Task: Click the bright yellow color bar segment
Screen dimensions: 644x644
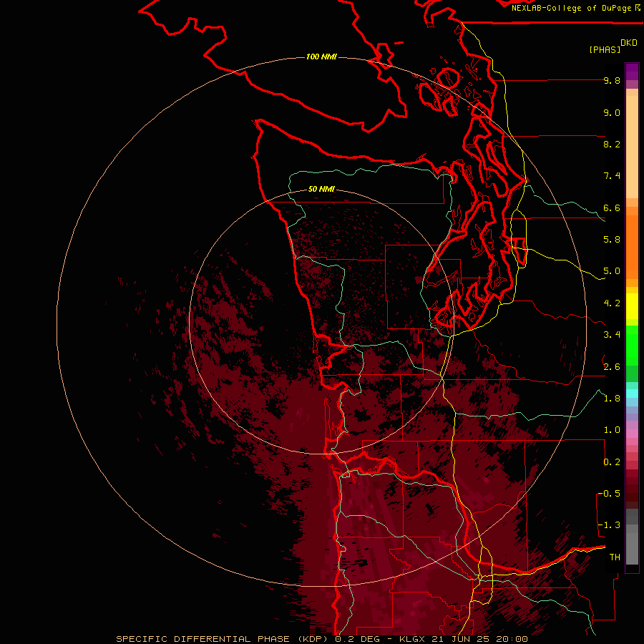Action: click(x=632, y=306)
